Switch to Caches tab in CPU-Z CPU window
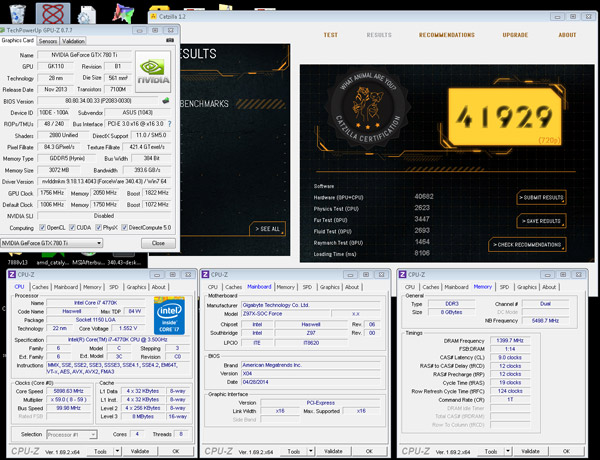 tap(40, 287)
